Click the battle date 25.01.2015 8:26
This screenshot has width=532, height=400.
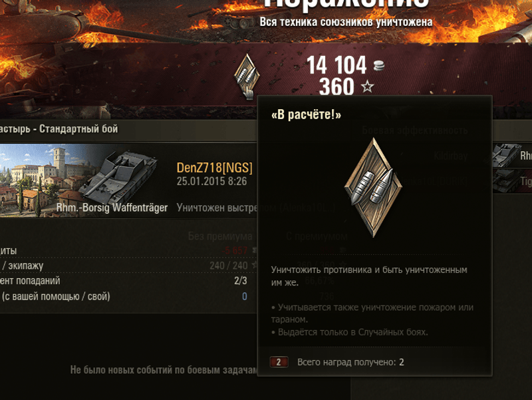211,181
